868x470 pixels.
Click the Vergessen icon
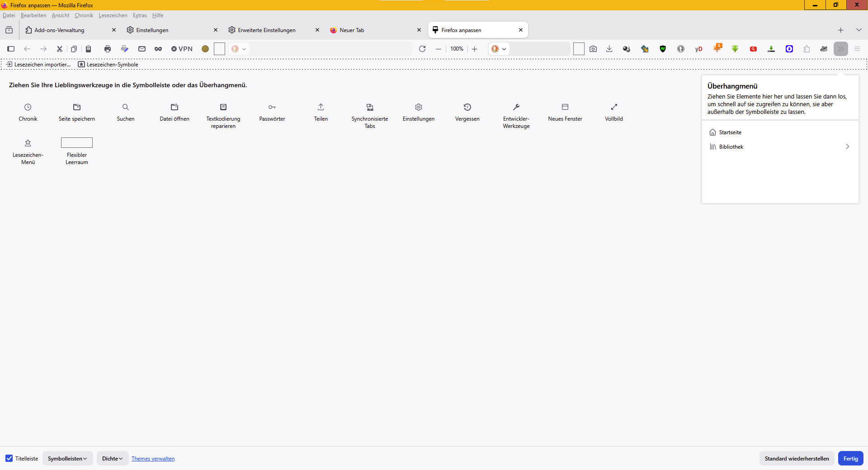tap(467, 107)
